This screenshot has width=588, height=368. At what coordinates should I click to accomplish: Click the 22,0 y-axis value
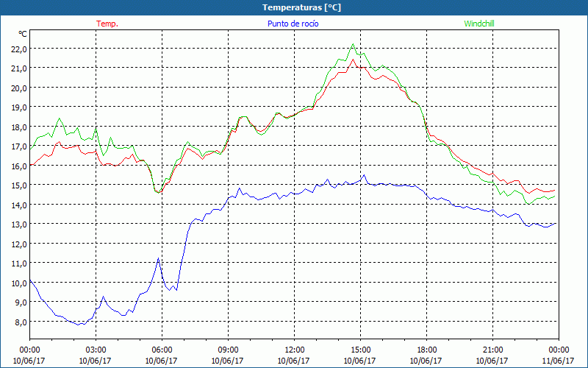(19, 49)
